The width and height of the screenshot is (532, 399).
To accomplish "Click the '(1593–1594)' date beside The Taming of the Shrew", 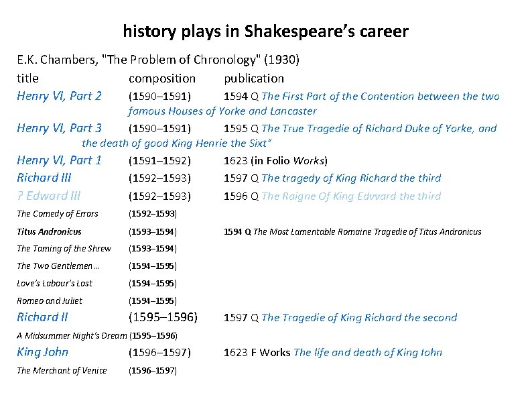I will tap(153, 249).
